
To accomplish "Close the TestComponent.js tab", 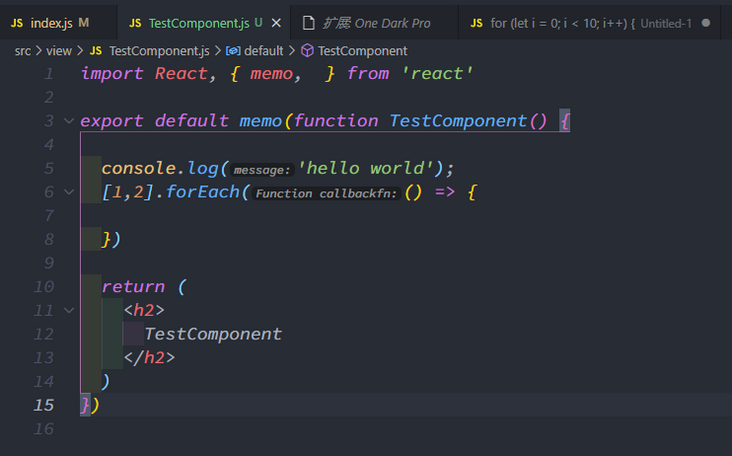I will click(276, 23).
